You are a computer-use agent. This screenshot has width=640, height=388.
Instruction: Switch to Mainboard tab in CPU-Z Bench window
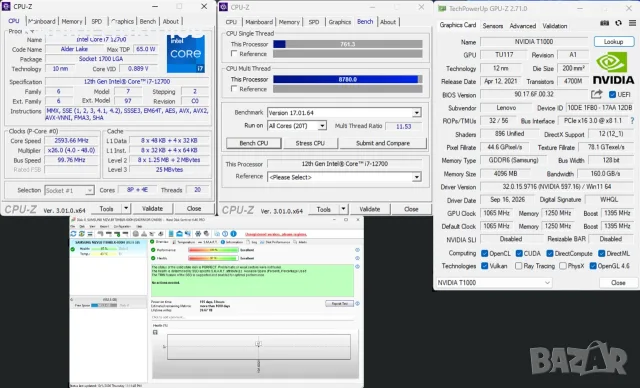259,22
